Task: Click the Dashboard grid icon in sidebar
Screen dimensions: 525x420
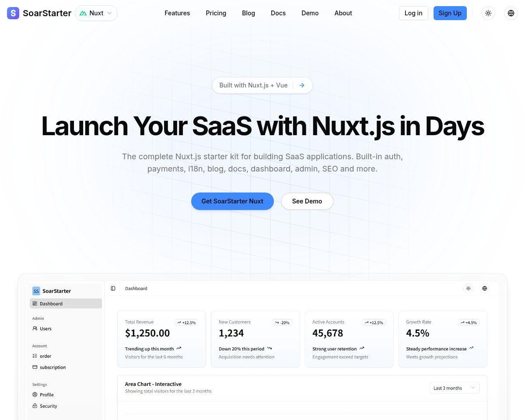Action: click(x=35, y=304)
